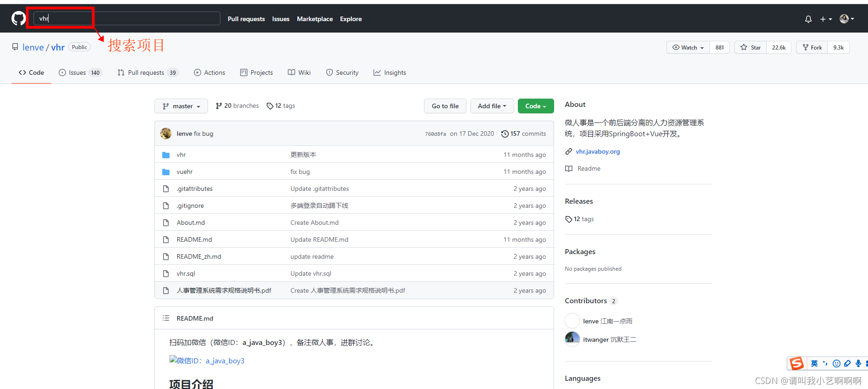Open the 微信ID a_java_boy3 image link
Screen dimensions: 868x389
point(207,361)
